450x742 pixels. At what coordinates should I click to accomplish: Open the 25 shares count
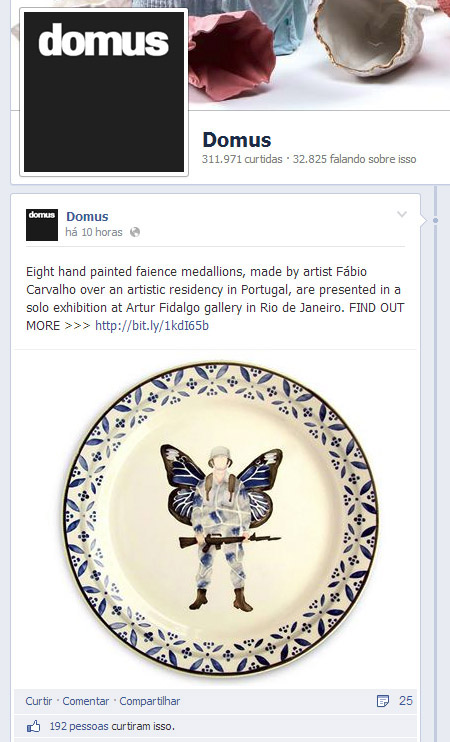coord(406,701)
